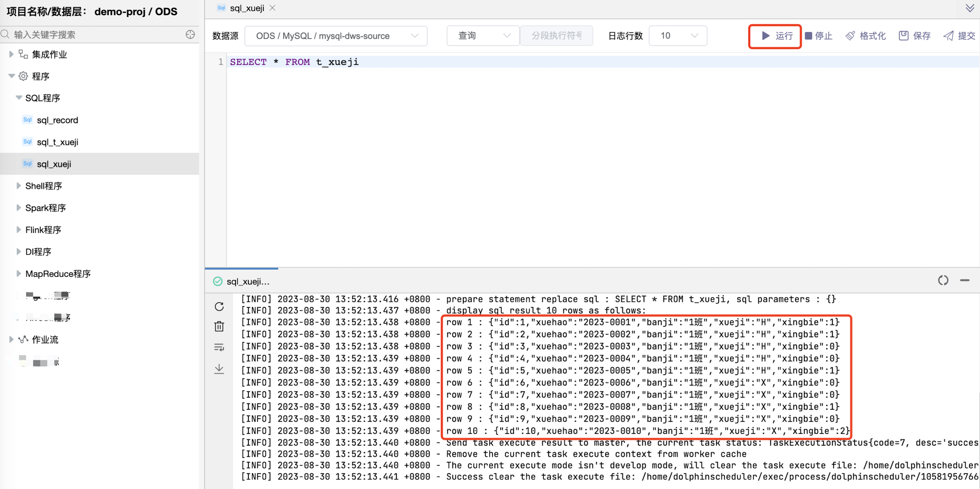Open the sql_record script in the sidebar
This screenshot has width=980, height=489.
point(57,120)
